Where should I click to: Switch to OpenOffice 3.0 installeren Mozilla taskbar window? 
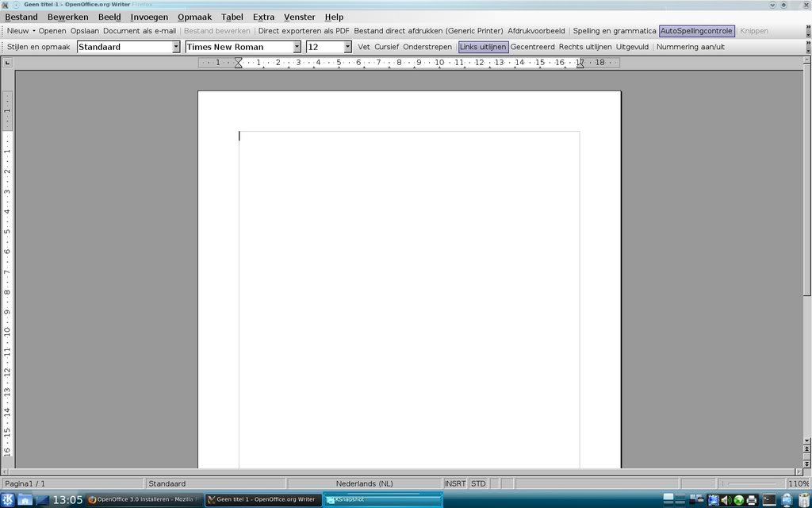143,500
